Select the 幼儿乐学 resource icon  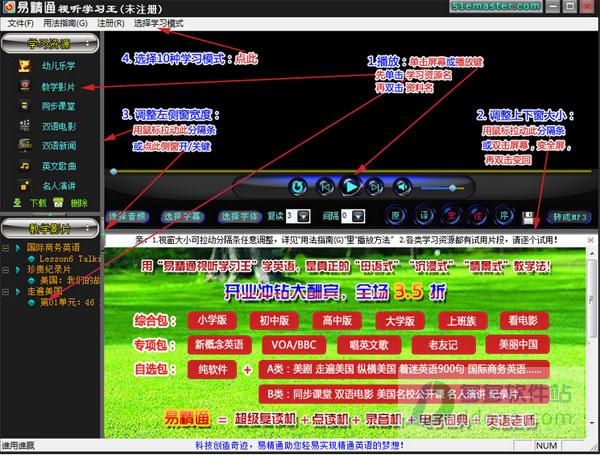pos(24,65)
